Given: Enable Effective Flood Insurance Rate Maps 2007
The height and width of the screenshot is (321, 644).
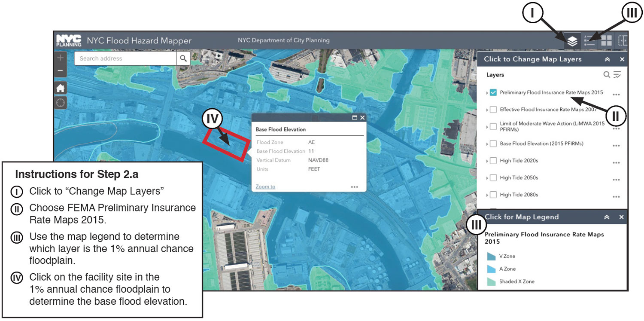Looking at the screenshot, I should [x=493, y=110].
